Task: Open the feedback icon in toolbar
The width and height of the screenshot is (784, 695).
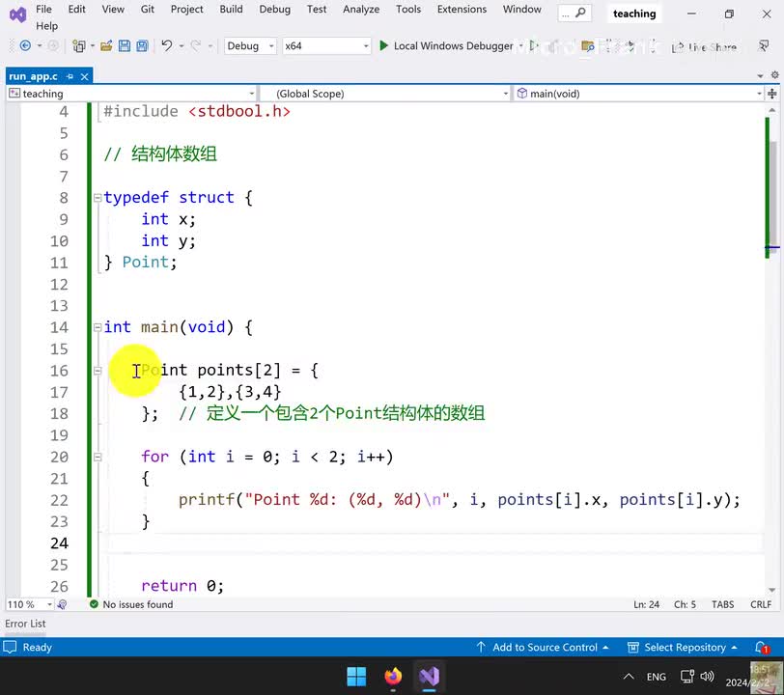Action: tap(764, 46)
